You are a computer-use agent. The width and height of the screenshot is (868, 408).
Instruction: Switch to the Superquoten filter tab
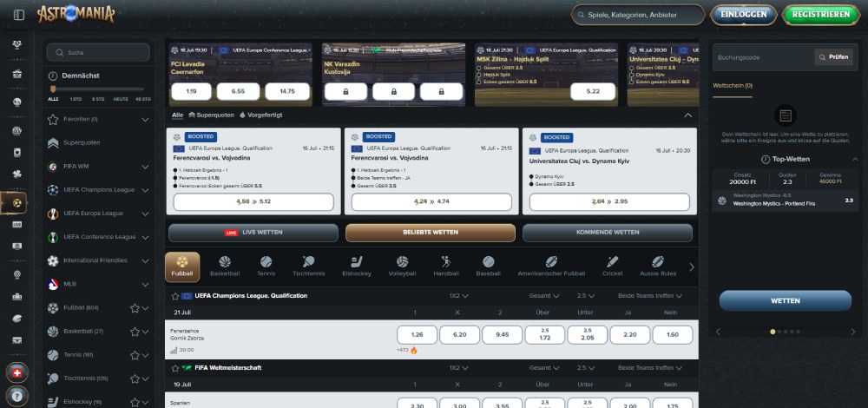coord(212,115)
